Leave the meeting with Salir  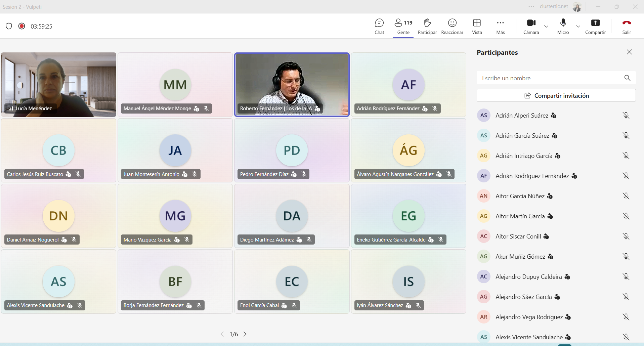coord(627,26)
